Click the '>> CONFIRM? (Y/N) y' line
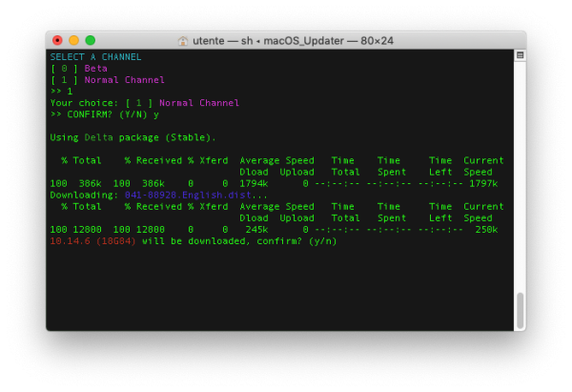 point(104,114)
